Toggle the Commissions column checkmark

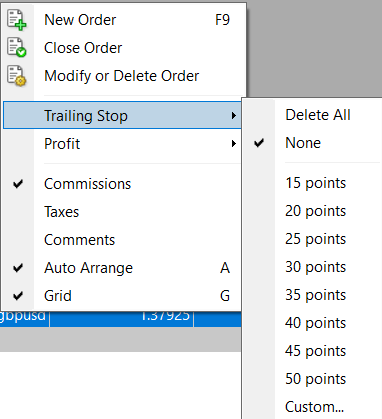pyautogui.click(x=18, y=184)
